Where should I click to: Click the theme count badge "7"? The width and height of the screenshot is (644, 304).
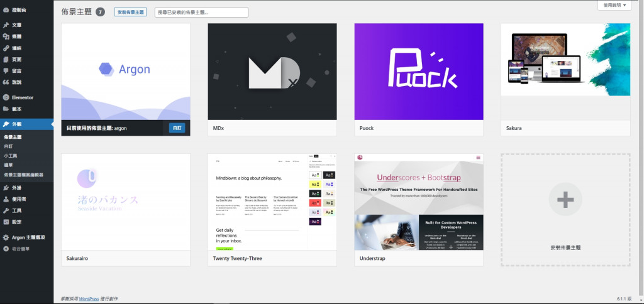(x=100, y=13)
